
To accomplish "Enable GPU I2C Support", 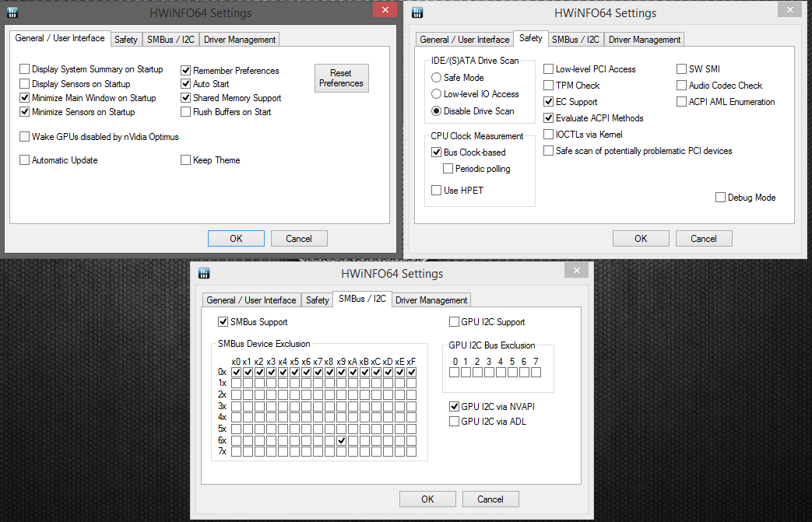I will pos(487,322).
